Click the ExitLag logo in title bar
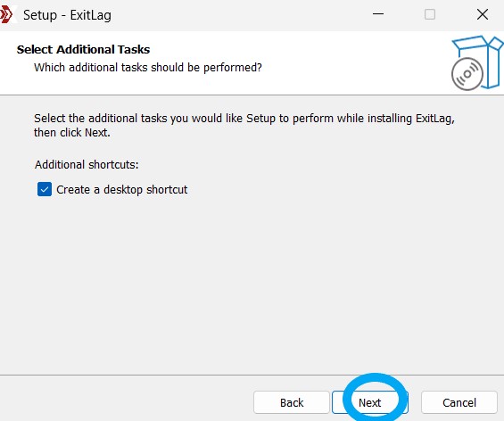Screen dimensions: 504x421 click(x=7, y=14)
